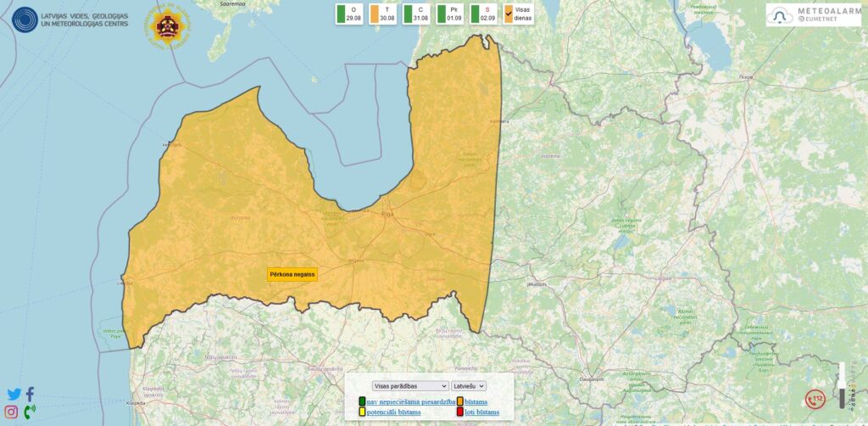Viewport: 868px width, 426px height.
Task: Open the 'potenciāli bīstams' legend link
Action: (393, 412)
